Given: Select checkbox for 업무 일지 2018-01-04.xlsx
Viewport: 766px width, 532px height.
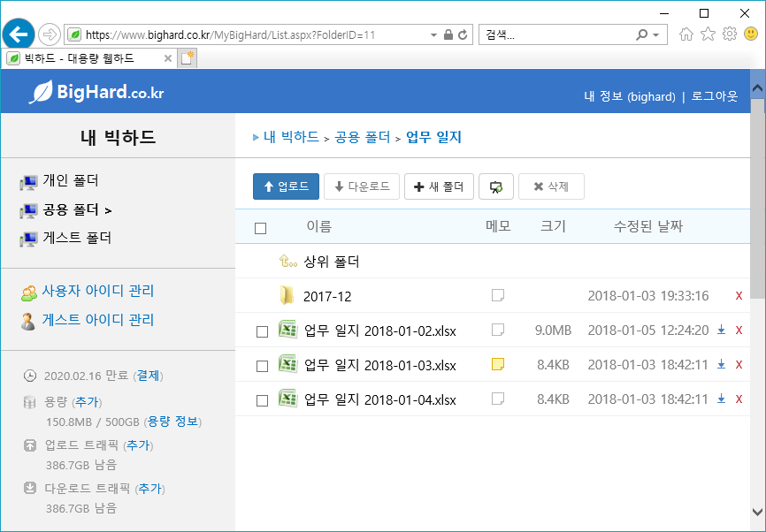Looking at the screenshot, I should 261,400.
